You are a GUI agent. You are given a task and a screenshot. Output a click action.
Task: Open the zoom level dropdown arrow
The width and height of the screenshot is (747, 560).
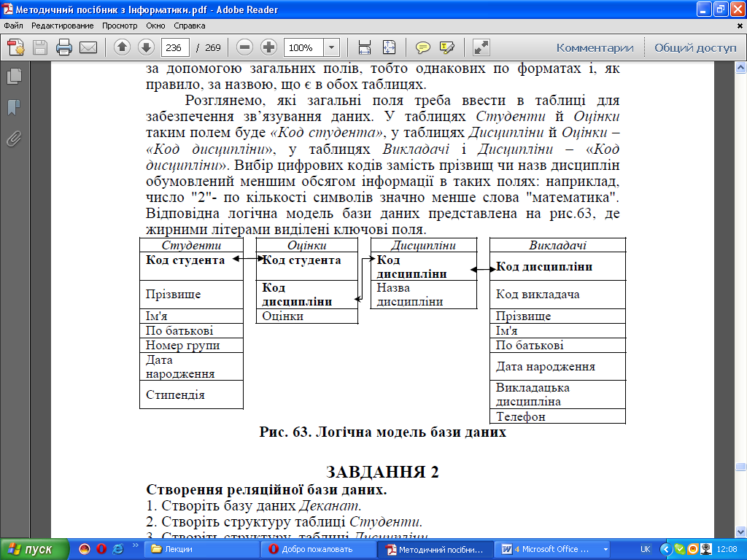[x=332, y=47]
